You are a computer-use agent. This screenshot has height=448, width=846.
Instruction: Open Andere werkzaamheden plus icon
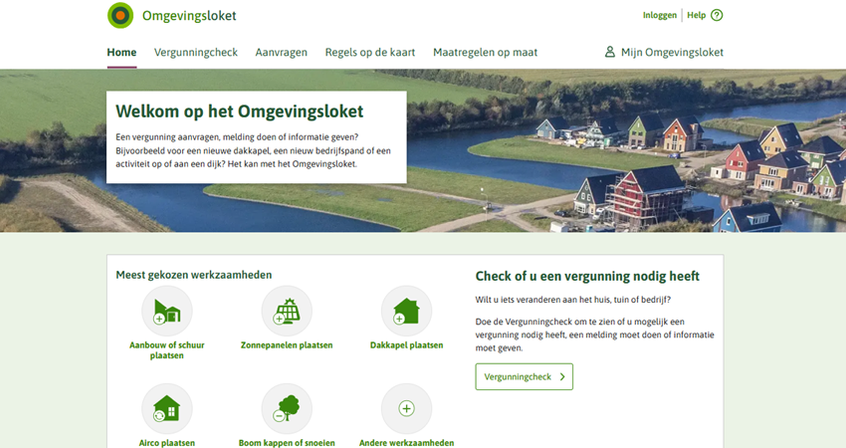coord(406,408)
